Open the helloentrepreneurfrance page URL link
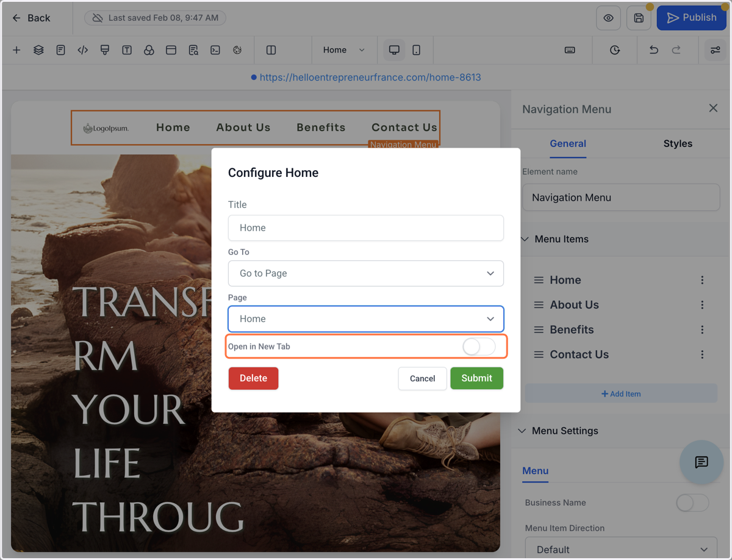Screen dimensions: 732x560 click(x=370, y=77)
